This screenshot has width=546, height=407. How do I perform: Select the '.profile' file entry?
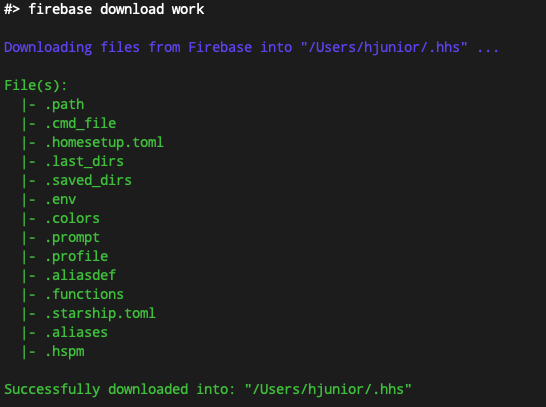tap(76, 257)
